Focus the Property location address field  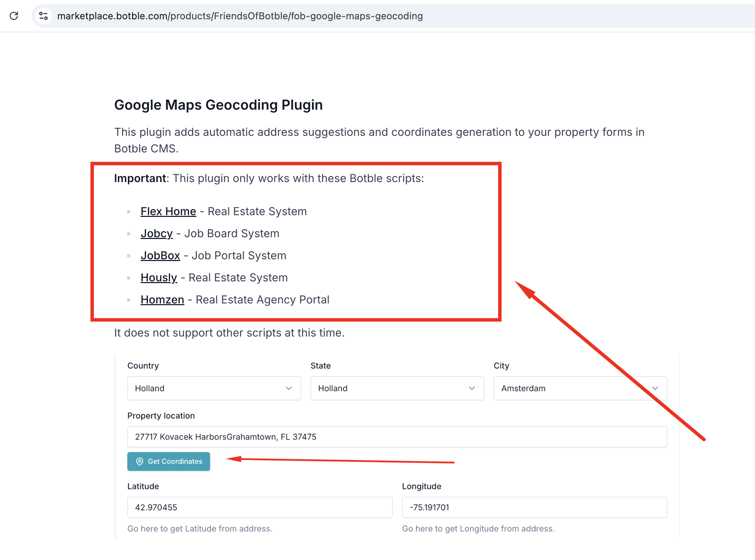[x=397, y=437]
